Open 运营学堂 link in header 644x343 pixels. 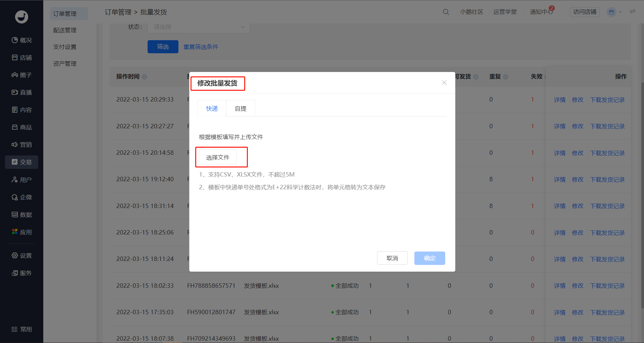coord(505,12)
